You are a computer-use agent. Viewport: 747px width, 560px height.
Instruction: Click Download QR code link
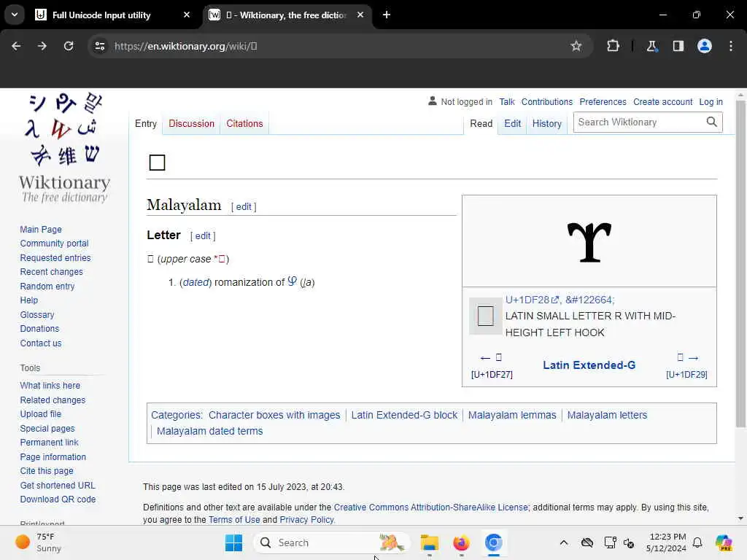58,499
